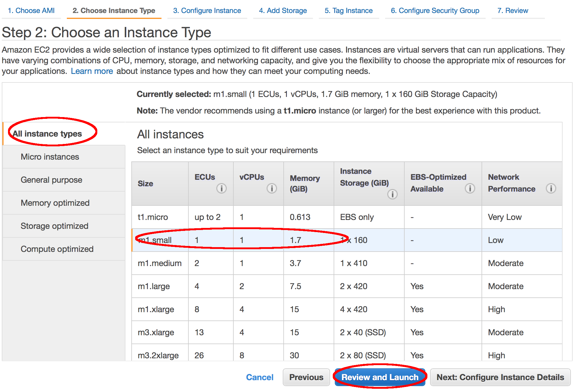Go to 5. Tag Instance step
The height and width of the screenshot is (392, 575).
[348, 11]
